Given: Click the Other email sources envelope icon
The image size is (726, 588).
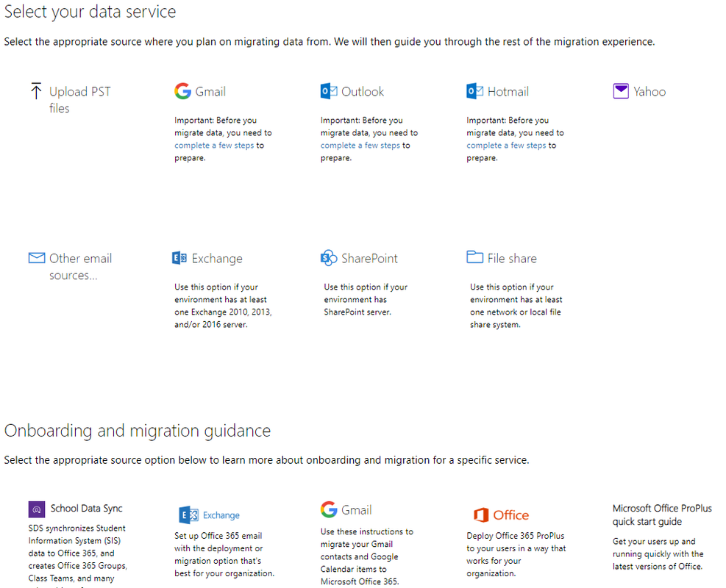Looking at the screenshot, I should (37, 258).
